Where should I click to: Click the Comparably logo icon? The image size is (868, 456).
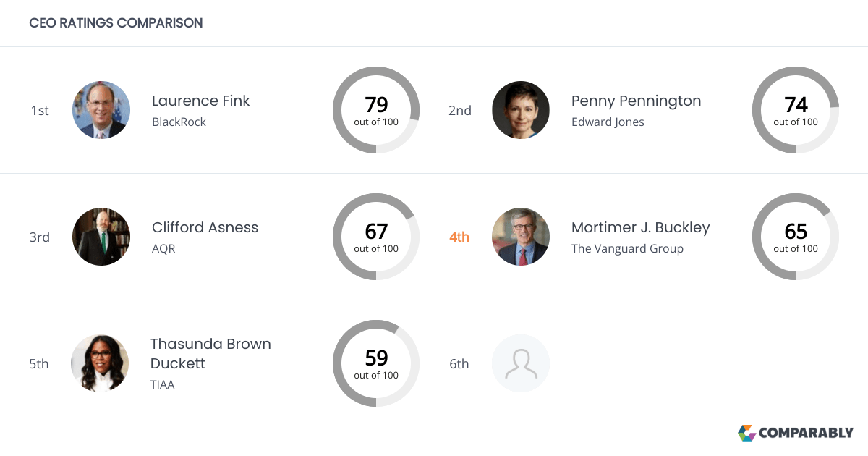(746, 433)
